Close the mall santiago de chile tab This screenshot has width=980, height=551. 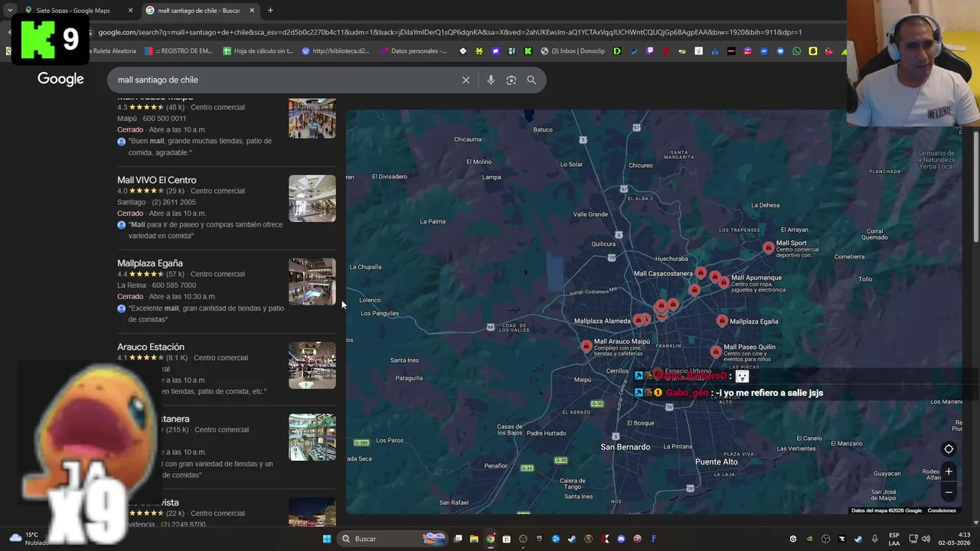coord(252,11)
